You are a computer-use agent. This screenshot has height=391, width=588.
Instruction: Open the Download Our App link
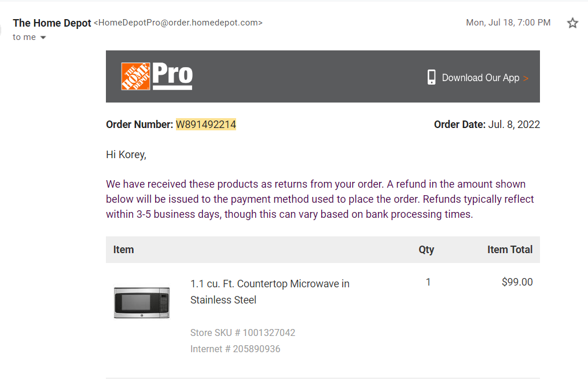coord(480,78)
